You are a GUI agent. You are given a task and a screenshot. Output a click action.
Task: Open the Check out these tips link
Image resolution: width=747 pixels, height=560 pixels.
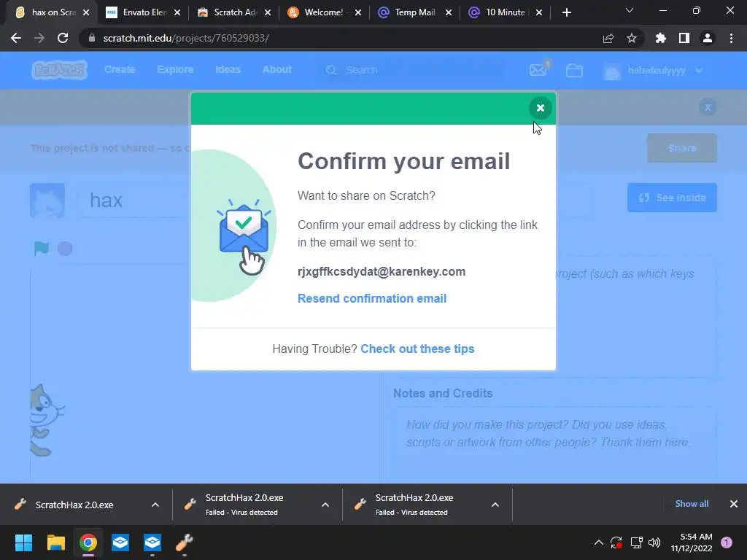(417, 349)
